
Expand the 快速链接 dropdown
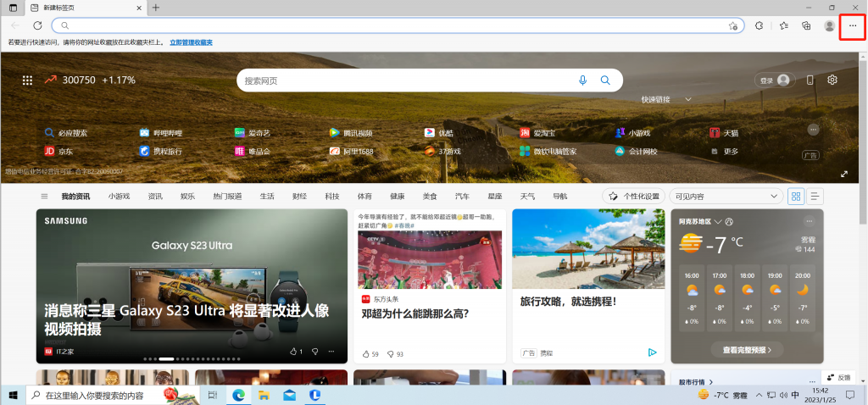coord(688,100)
